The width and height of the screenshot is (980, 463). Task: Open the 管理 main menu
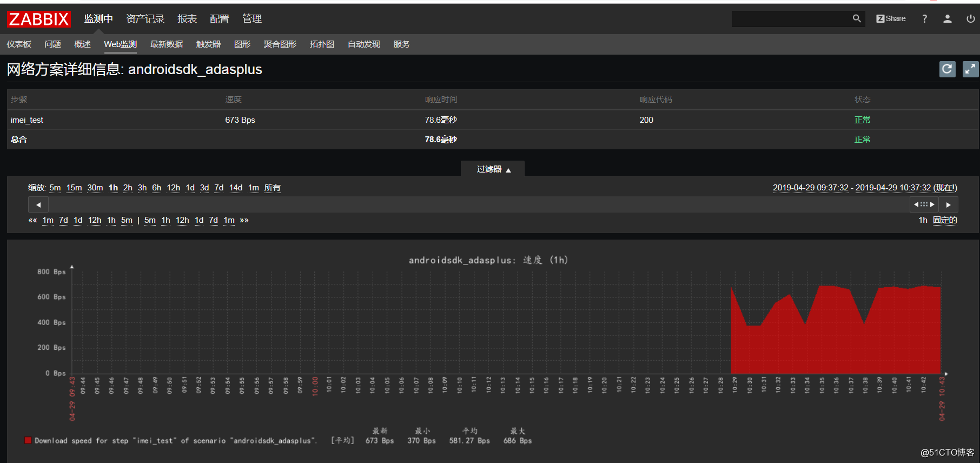252,19
